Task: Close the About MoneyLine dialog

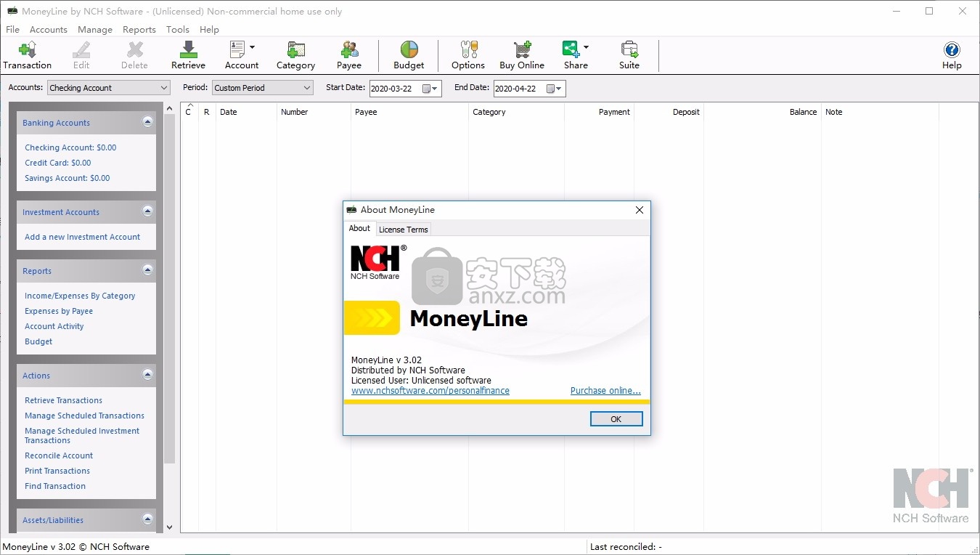Action: tap(640, 210)
